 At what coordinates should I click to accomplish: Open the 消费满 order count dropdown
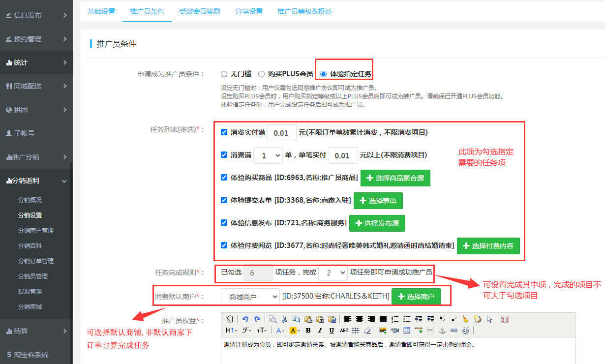click(x=269, y=155)
